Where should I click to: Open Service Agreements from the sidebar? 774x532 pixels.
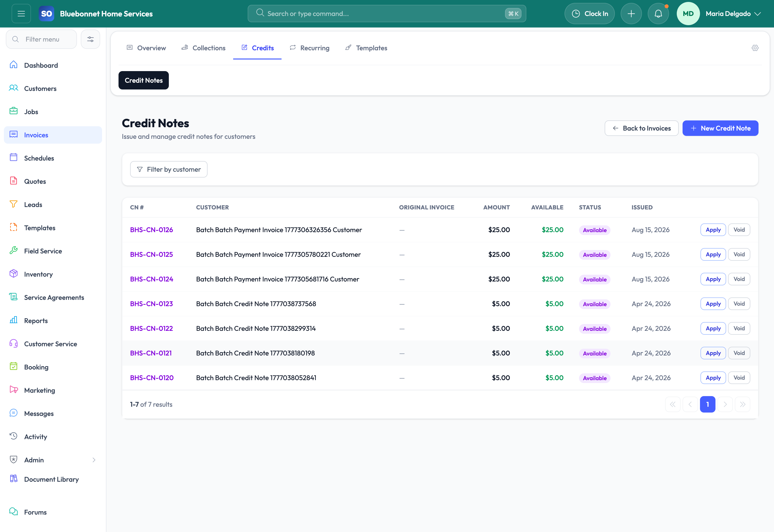(x=53, y=298)
